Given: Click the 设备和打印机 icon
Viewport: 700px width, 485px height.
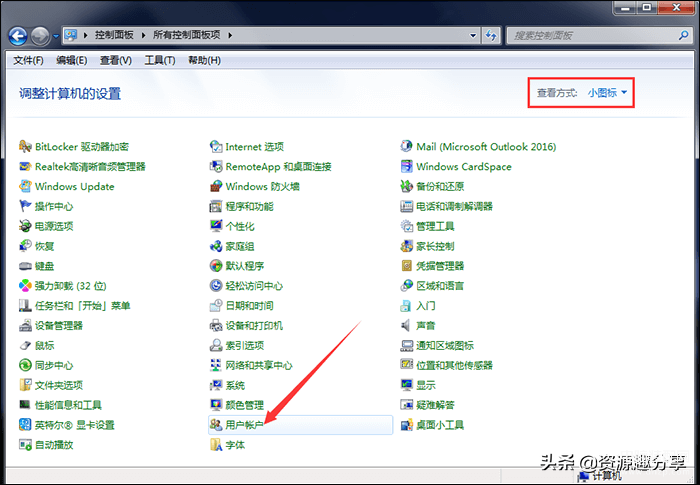Looking at the screenshot, I should pyautogui.click(x=216, y=326).
